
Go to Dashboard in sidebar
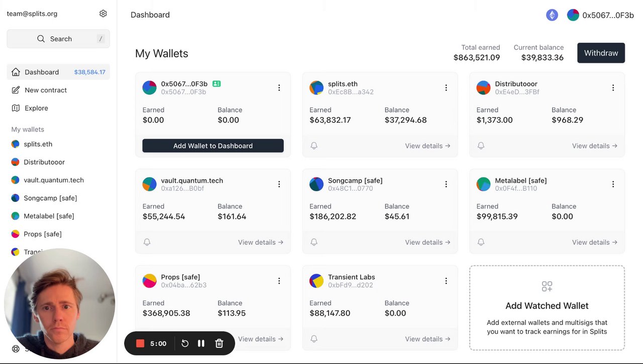pyautogui.click(x=42, y=72)
